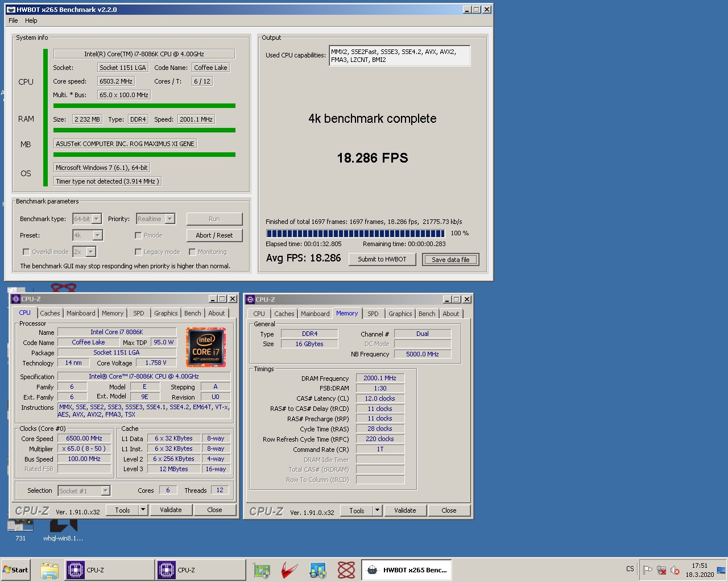Click Validate in left CPU-Z window
This screenshot has width=728, height=582.
[171, 510]
